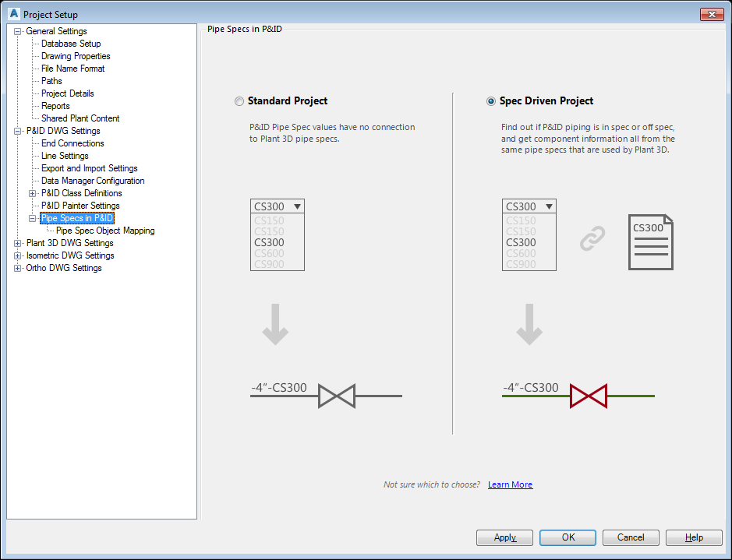Screen dimensions: 732x560
Task: Select the Standard Project radio button
Action: [239, 100]
